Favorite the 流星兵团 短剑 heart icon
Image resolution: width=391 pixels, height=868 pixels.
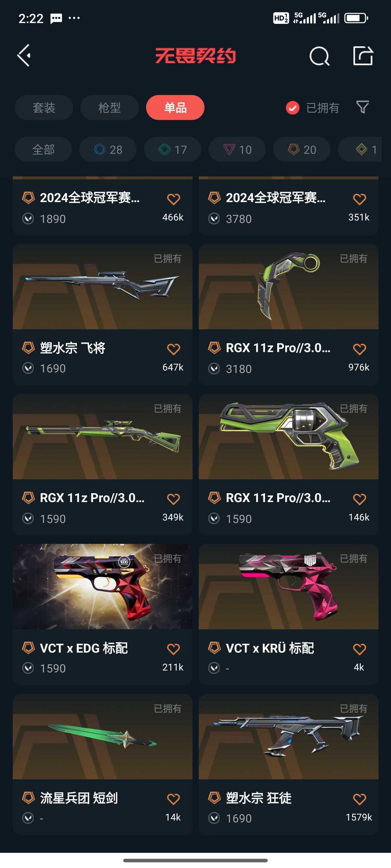tap(173, 799)
